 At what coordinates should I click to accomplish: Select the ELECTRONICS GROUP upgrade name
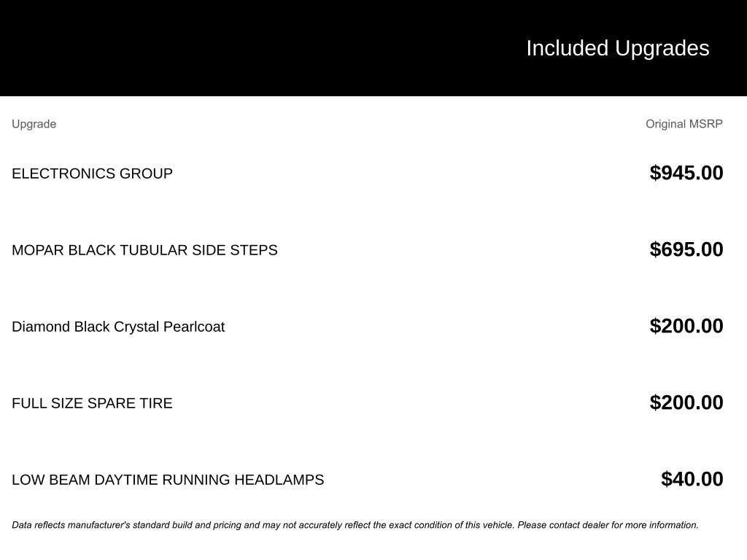92,174
